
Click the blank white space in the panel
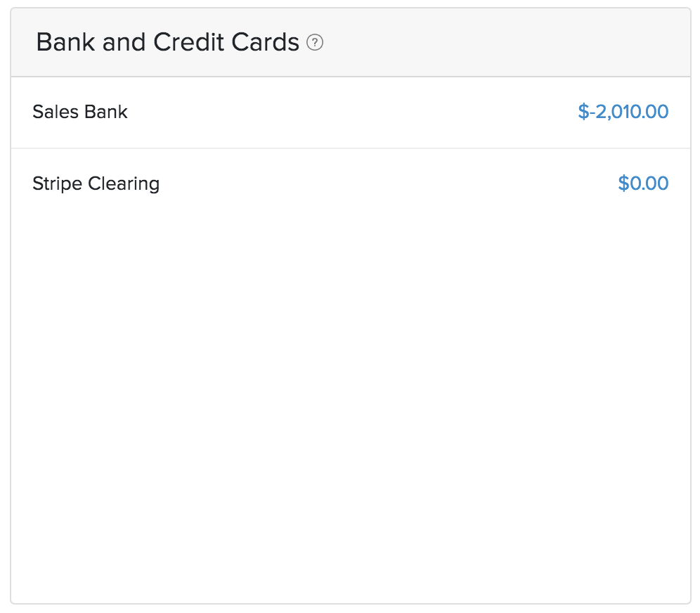[x=350, y=422]
